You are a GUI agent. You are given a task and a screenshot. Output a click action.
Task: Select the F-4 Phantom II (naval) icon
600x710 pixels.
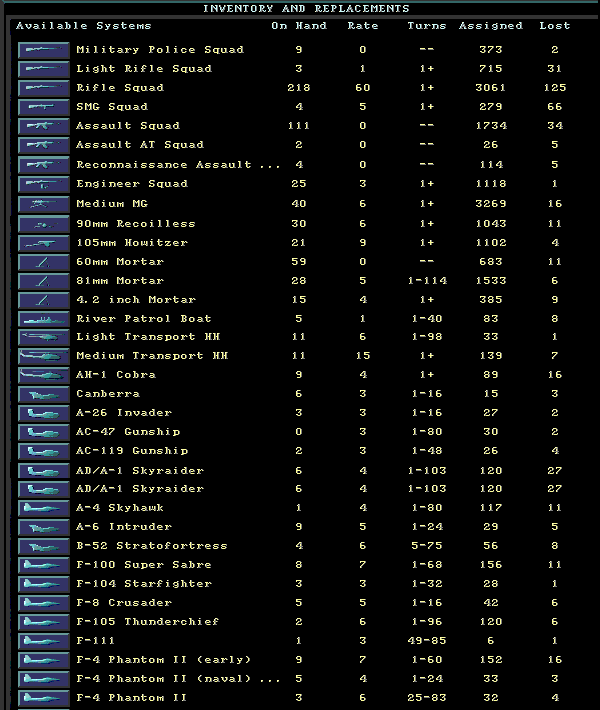(44, 679)
